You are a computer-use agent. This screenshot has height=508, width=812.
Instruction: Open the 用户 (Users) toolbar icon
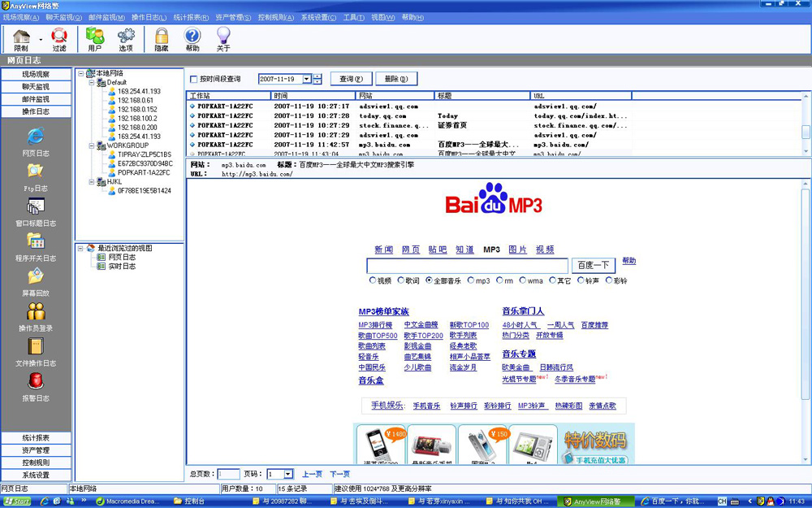click(x=95, y=38)
